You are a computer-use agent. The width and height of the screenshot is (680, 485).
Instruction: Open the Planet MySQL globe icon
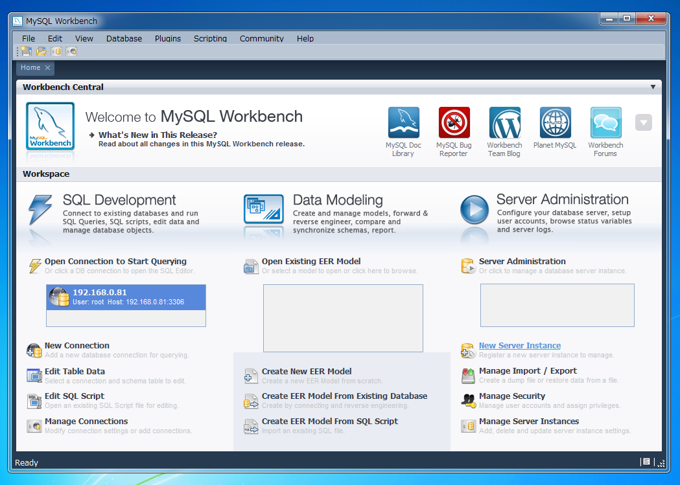click(555, 122)
